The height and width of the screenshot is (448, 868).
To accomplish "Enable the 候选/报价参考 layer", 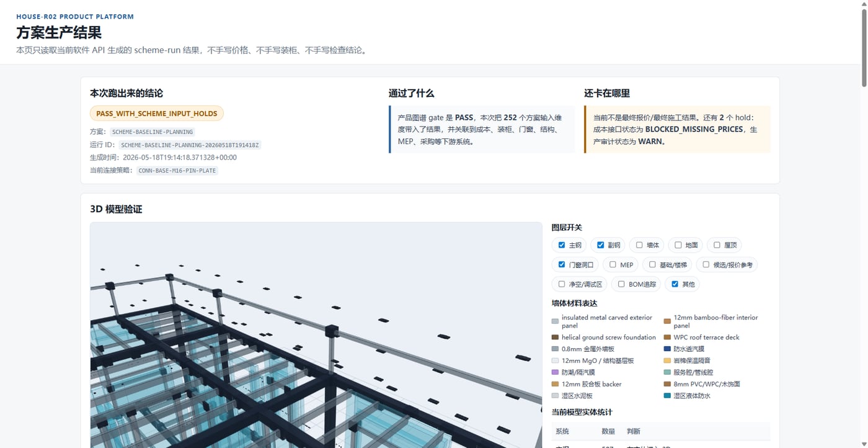I will (706, 265).
